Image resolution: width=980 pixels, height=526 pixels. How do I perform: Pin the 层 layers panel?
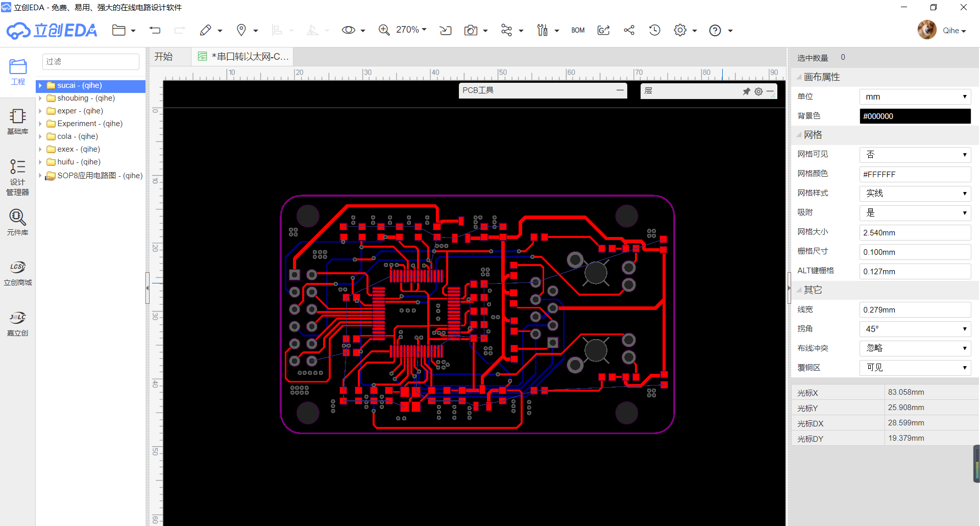[746, 91]
